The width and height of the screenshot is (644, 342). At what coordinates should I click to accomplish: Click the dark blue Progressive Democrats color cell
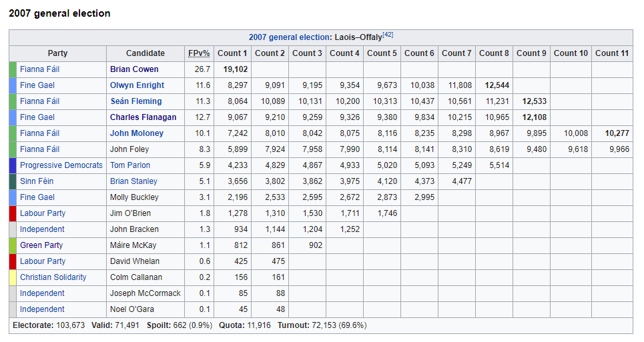tap(13, 165)
